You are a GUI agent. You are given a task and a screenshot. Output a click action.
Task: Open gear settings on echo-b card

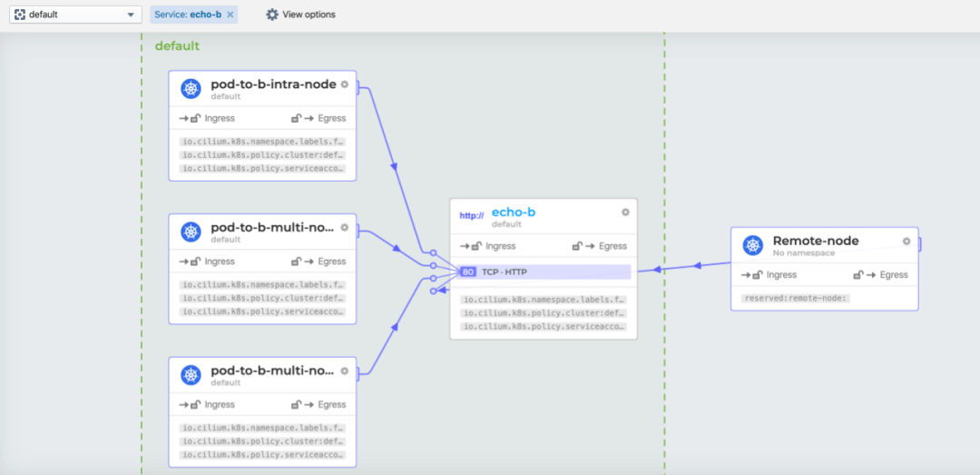625,213
